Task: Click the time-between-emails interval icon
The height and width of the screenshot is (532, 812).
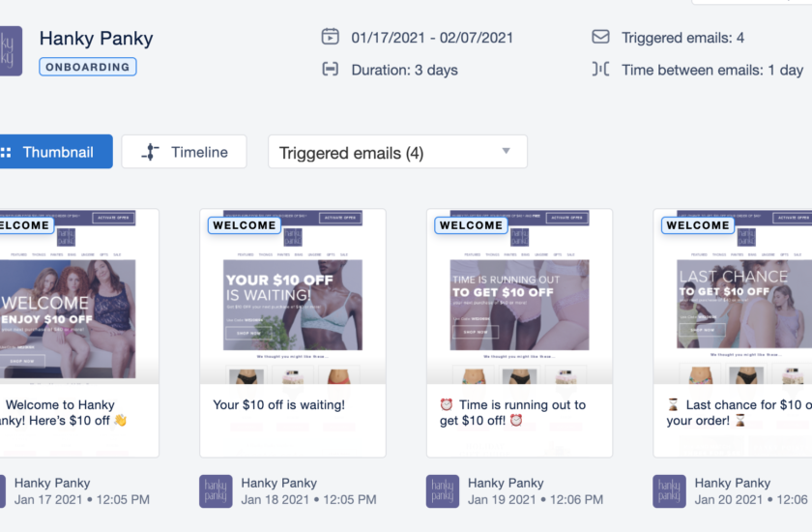Action: tap(600, 69)
